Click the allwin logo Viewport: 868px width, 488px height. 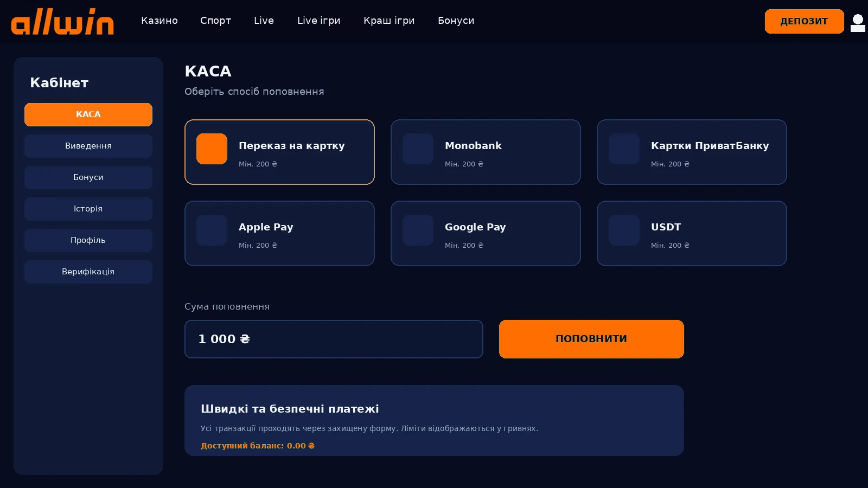click(x=62, y=21)
